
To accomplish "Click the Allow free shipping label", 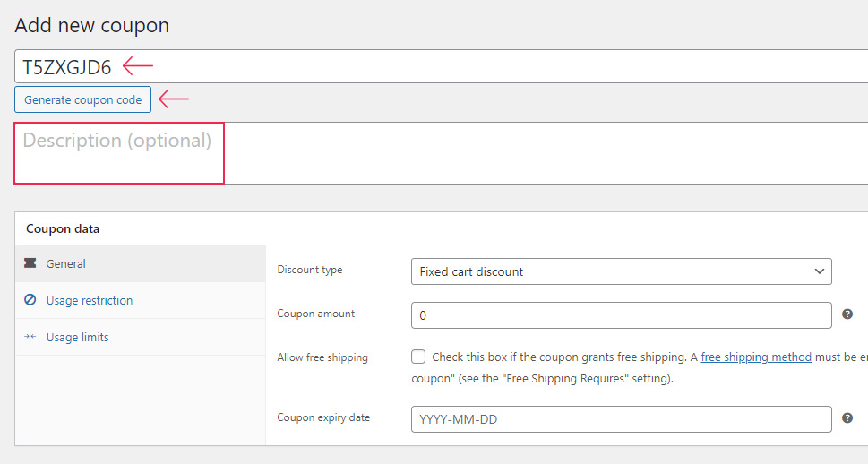I will tap(322, 357).
